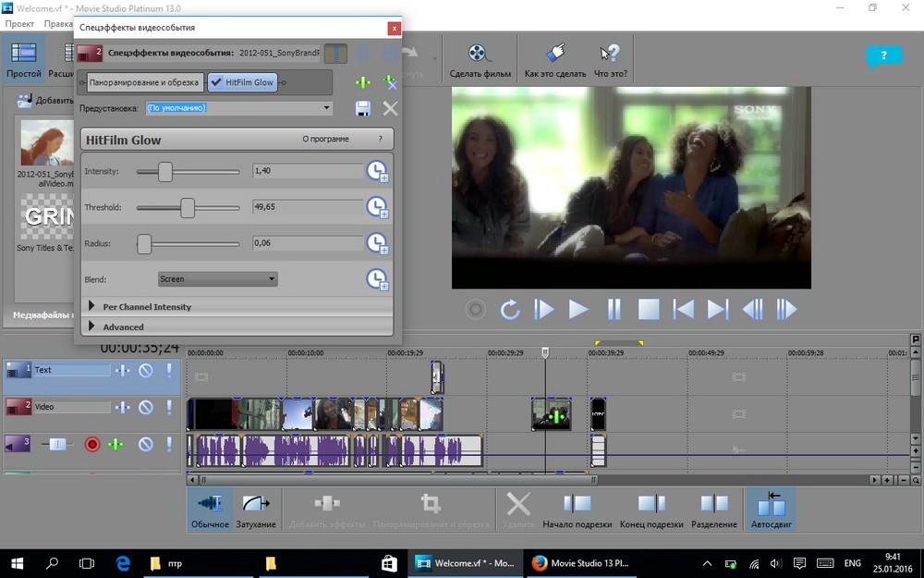The image size is (924, 578).
Task: Toggle Автосдвиг auto ripple
Action: 771,510
